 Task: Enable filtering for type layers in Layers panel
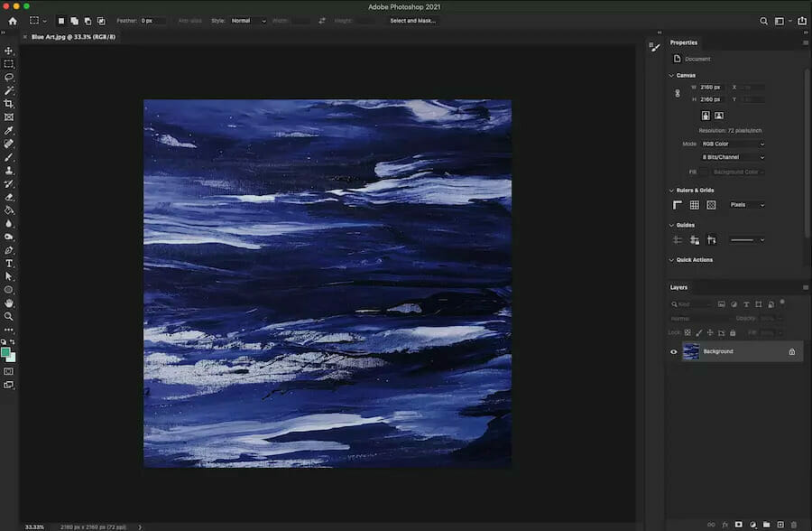coord(746,304)
